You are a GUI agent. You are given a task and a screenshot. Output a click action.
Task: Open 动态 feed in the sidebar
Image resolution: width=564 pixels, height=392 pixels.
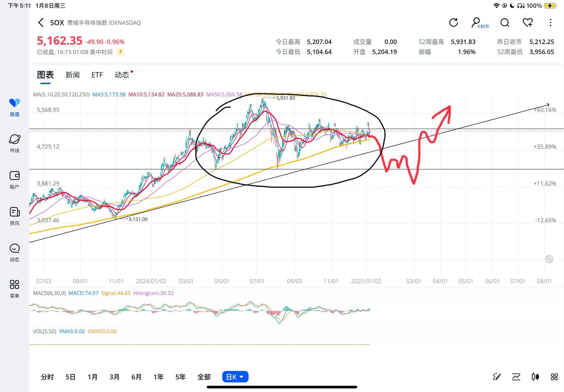click(15, 253)
